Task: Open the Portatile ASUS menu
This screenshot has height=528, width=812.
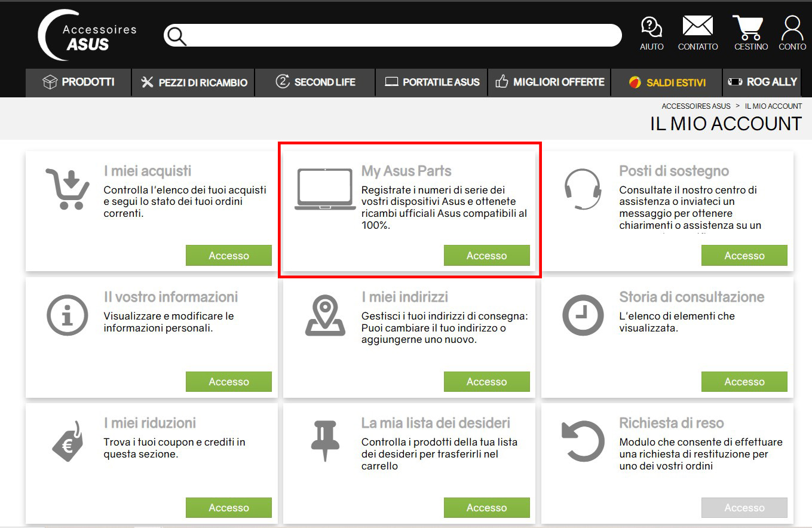Action: (x=432, y=82)
